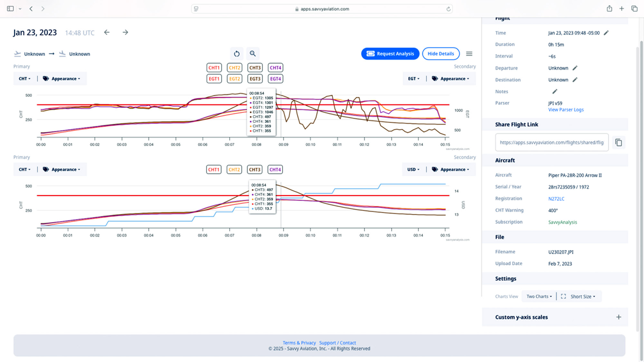Open the View Parser Logs link
This screenshot has width=644, height=362.
tap(566, 110)
